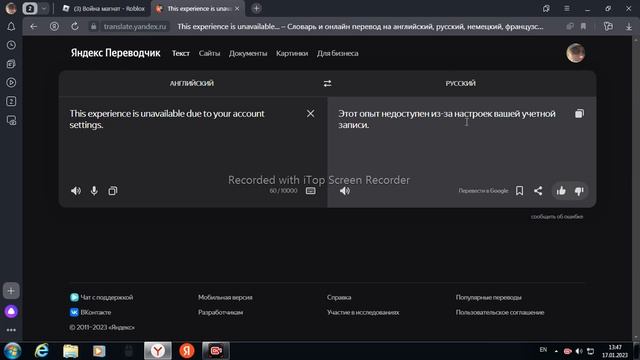Close the current translator browser tab

[x=237, y=9]
